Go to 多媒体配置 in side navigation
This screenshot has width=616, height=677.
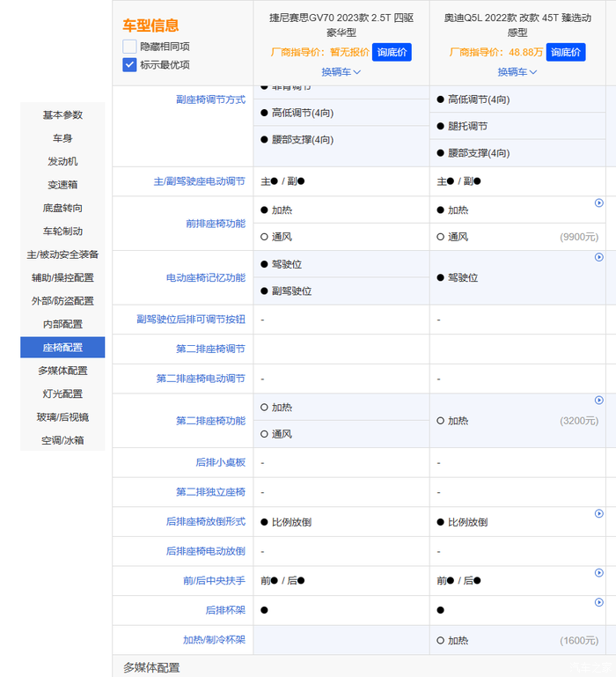tap(62, 371)
